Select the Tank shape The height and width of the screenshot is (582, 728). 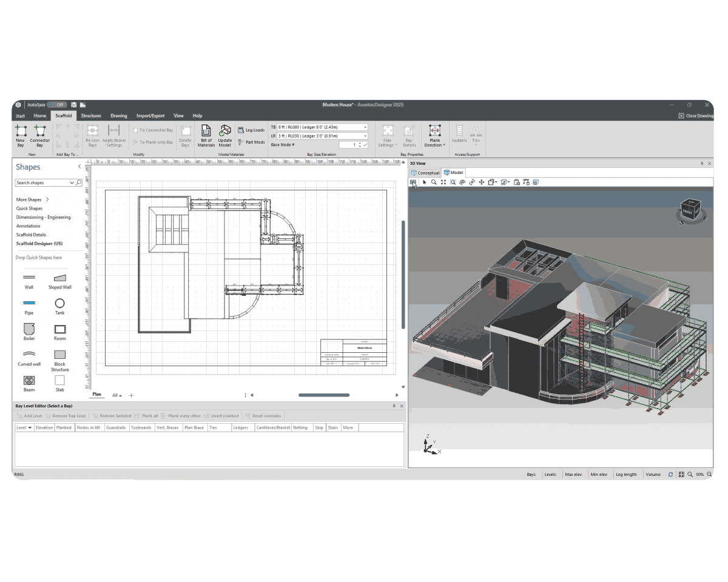click(x=59, y=304)
